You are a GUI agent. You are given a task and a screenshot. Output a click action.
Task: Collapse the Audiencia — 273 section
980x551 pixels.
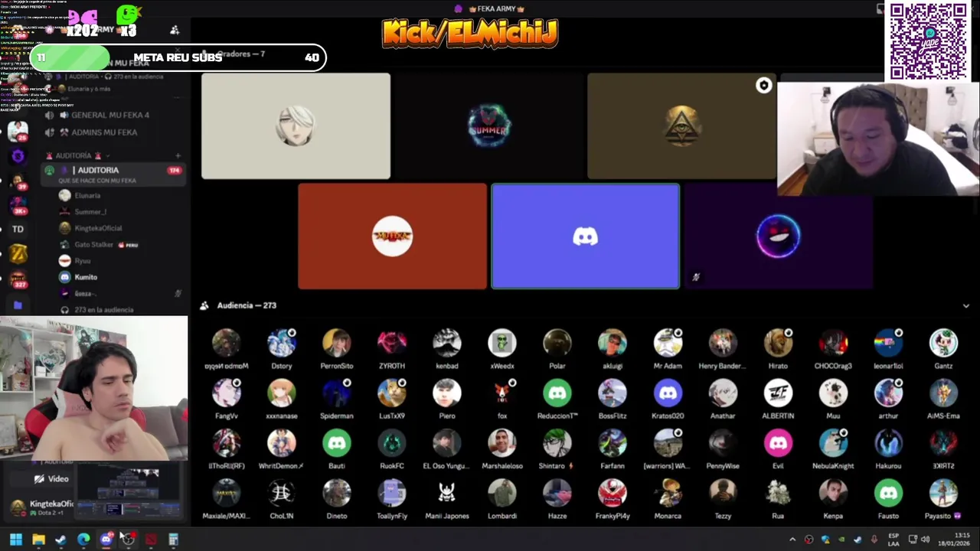click(966, 305)
